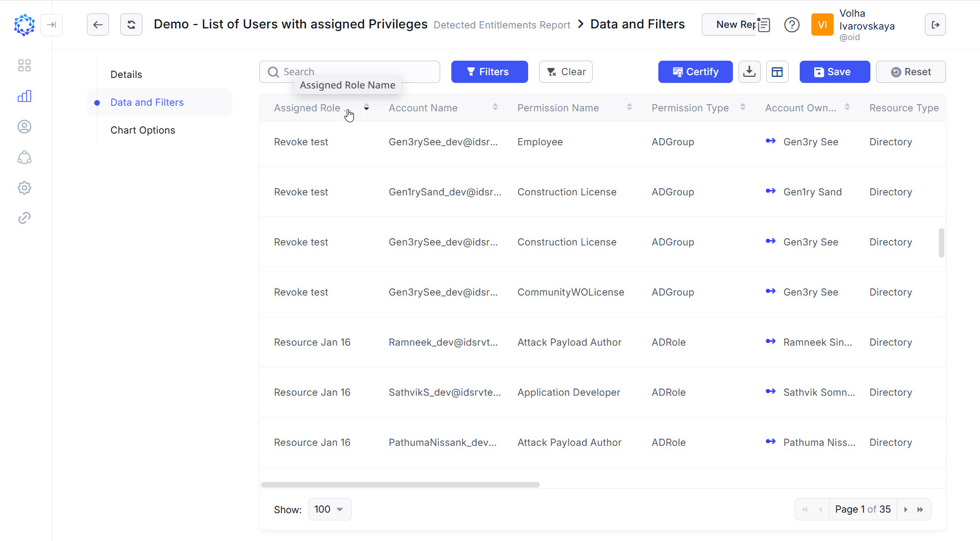Open the settings gear in sidebar
980x541 pixels.
pos(24,188)
